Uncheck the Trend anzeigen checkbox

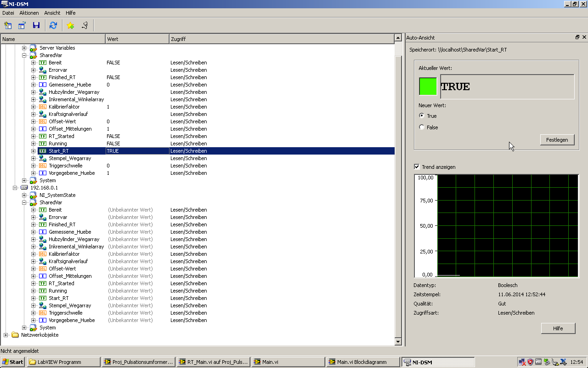(x=417, y=167)
